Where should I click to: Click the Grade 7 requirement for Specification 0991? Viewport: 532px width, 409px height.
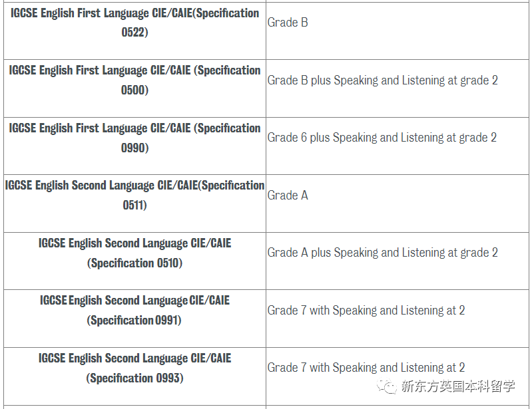366,310
